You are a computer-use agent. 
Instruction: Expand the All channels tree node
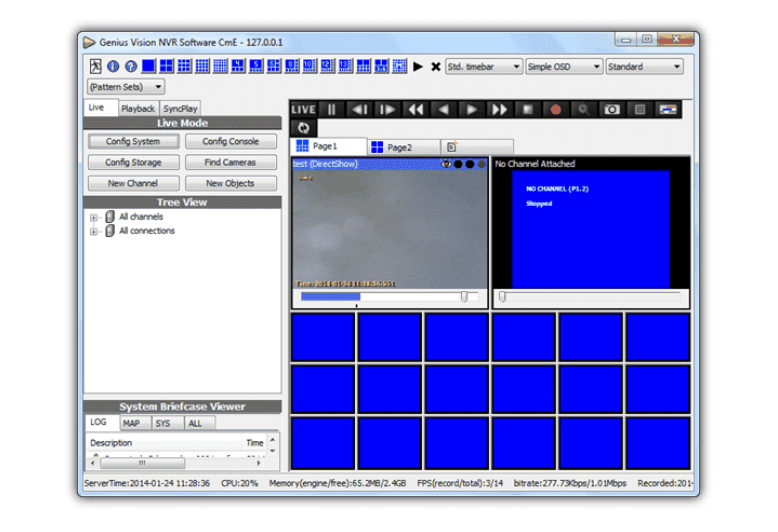pos(95,217)
